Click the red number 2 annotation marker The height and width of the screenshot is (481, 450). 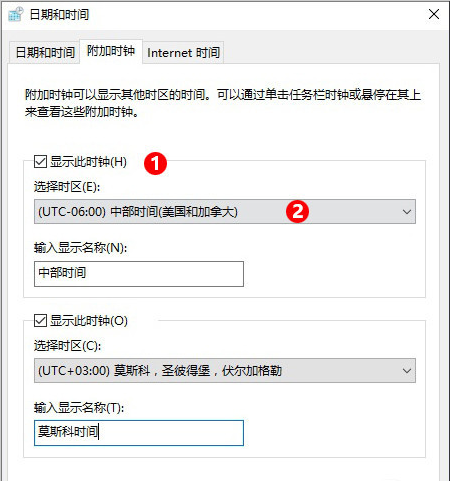coord(298,211)
